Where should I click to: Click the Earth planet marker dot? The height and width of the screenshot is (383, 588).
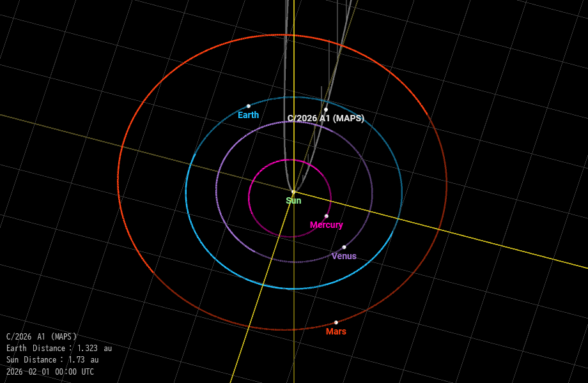pyautogui.click(x=249, y=106)
